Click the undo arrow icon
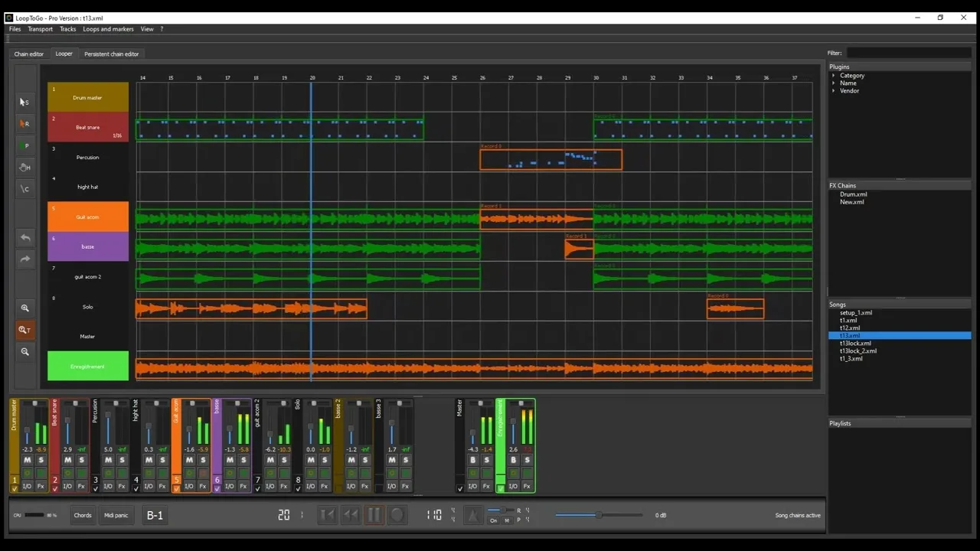 coord(24,238)
